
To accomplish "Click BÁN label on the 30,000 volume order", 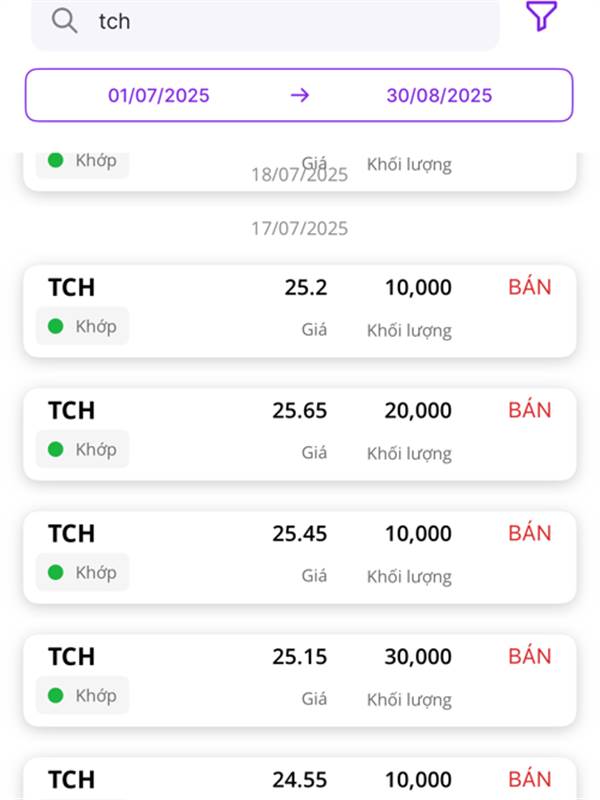I will [x=529, y=656].
